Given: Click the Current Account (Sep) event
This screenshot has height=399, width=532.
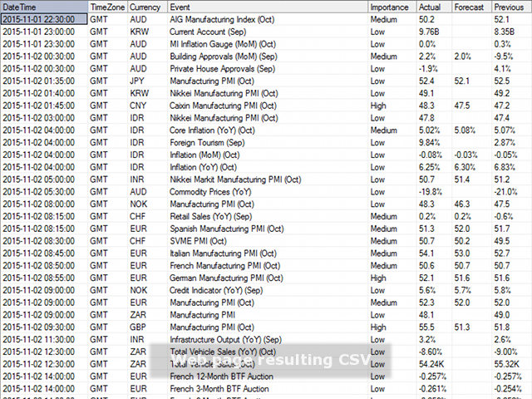Looking at the screenshot, I should pyautogui.click(x=208, y=32).
